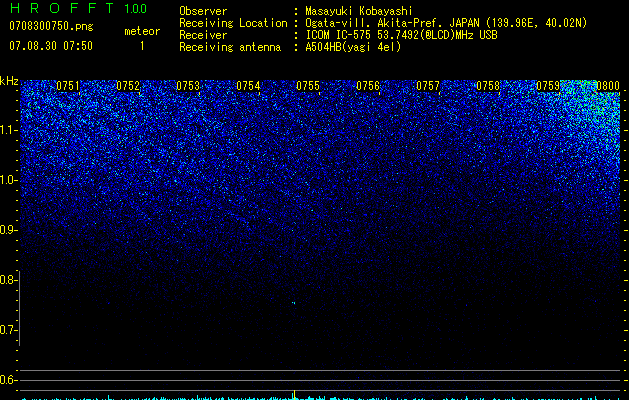Click the 0.6 kHz axis label

click(x=8, y=380)
